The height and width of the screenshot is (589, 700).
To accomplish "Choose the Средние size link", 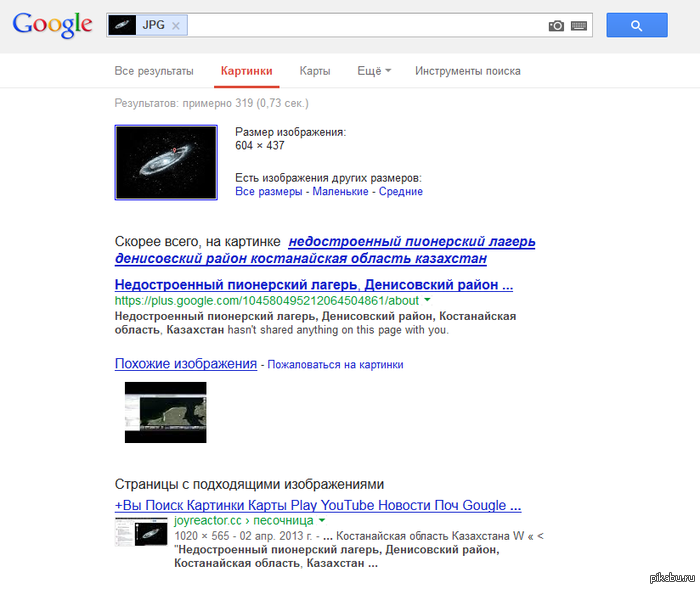I will coord(400,191).
